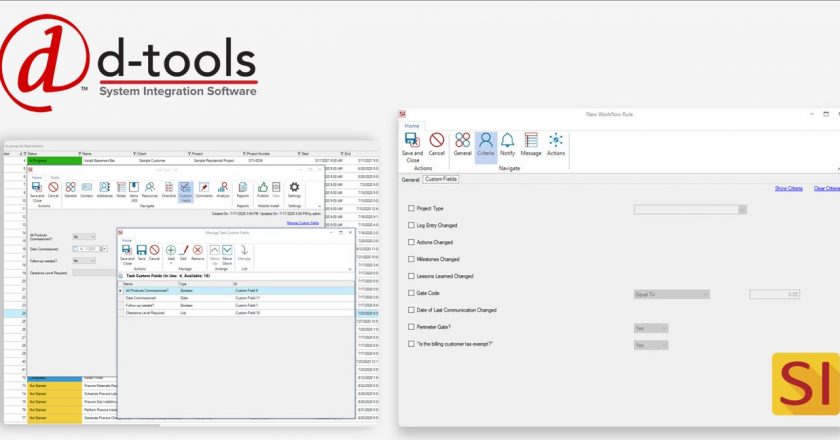
Task: Click Move Down arrow in Arrange group
Action: click(x=227, y=255)
